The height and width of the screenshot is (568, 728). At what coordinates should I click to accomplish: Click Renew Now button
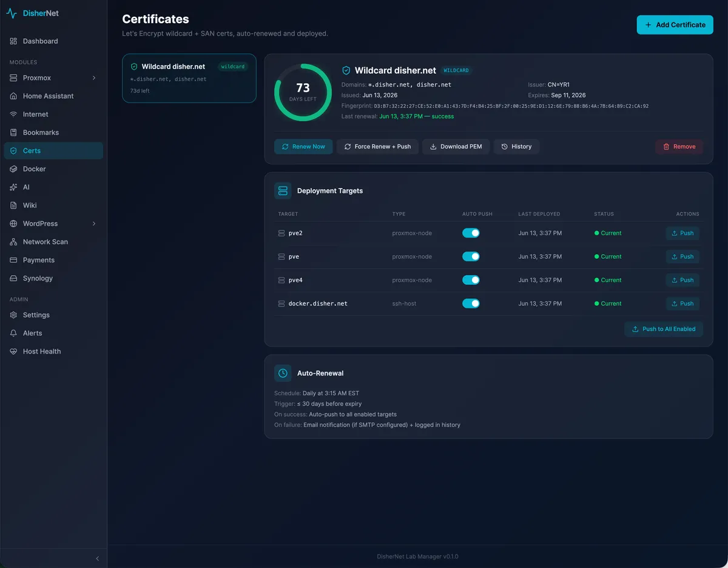[303, 147]
